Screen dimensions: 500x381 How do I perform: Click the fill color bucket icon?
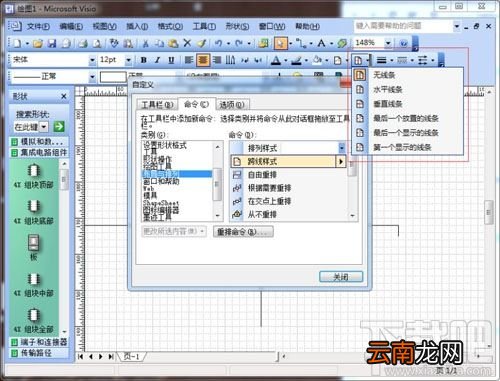tap(317, 60)
